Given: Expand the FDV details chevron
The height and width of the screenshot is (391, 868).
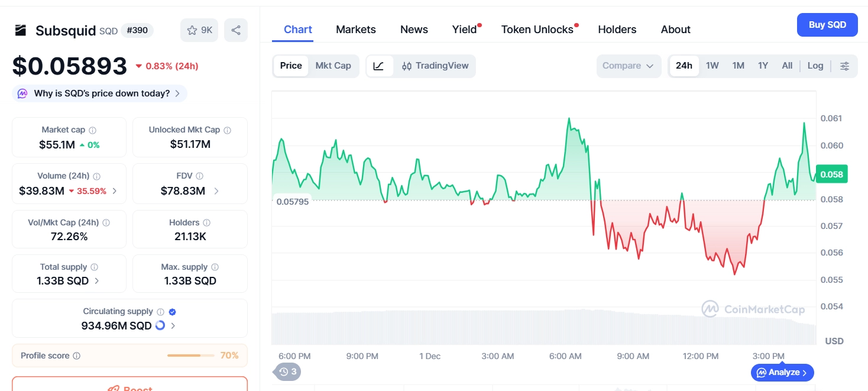Looking at the screenshot, I should coord(216,191).
